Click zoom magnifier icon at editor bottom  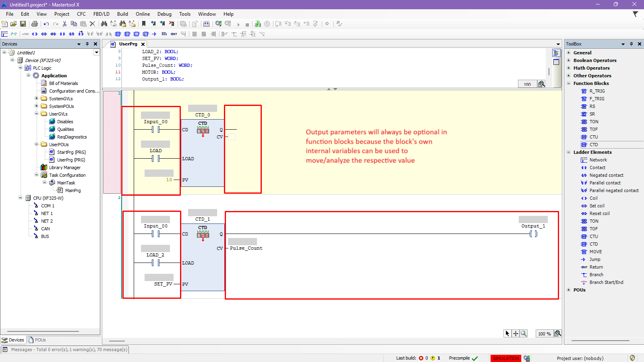coord(524,333)
